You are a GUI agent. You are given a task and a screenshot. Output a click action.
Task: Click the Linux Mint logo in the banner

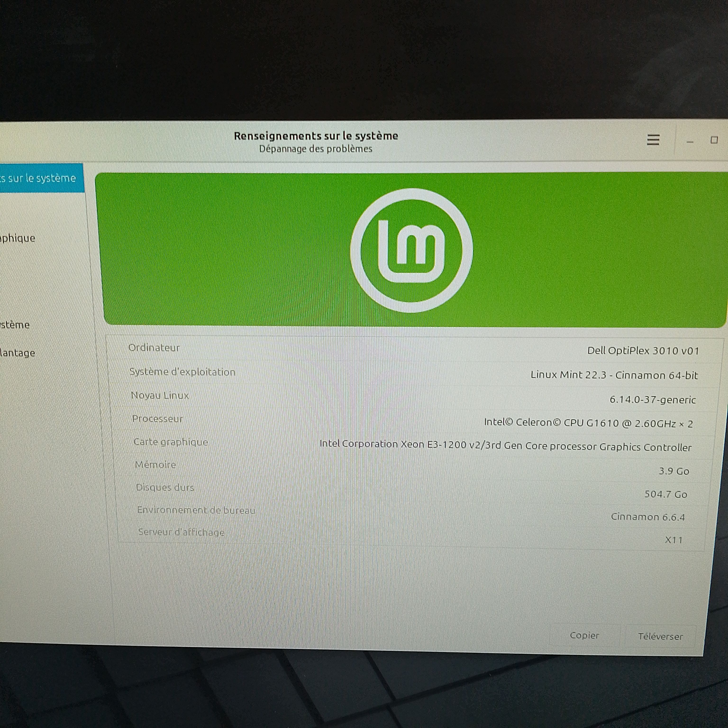tap(411, 250)
